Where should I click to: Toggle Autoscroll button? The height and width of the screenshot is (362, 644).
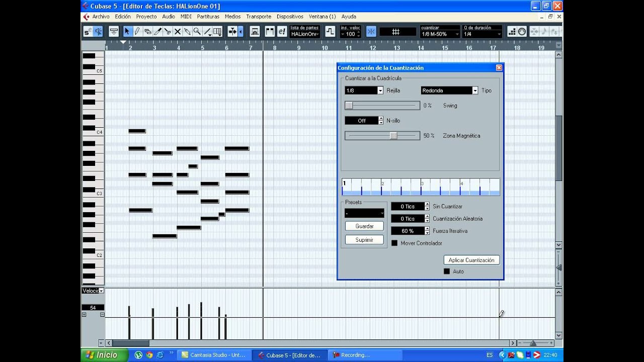tap(233, 31)
